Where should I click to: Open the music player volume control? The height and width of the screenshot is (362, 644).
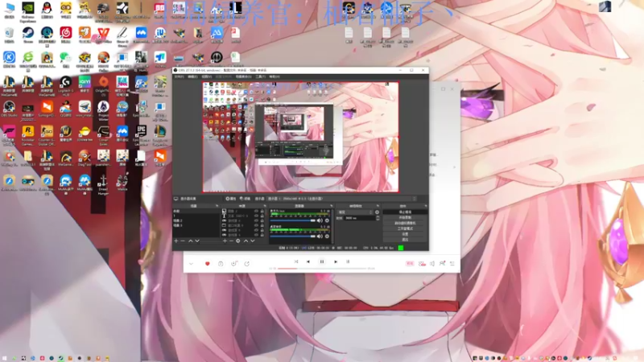coord(432,264)
